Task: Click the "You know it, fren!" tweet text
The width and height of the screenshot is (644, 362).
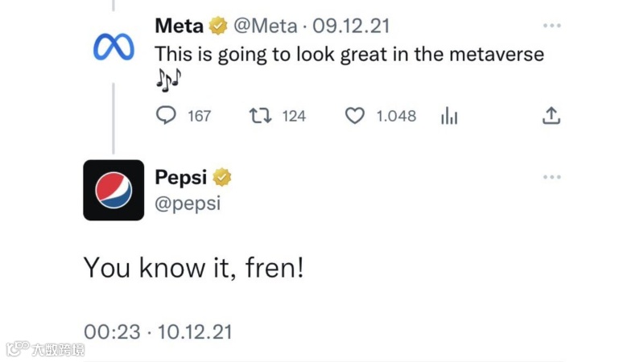Action: (194, 268)
